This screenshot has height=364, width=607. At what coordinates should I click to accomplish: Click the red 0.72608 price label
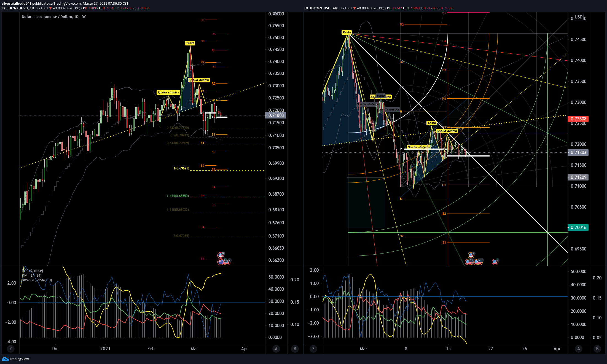tap(578, 119)
